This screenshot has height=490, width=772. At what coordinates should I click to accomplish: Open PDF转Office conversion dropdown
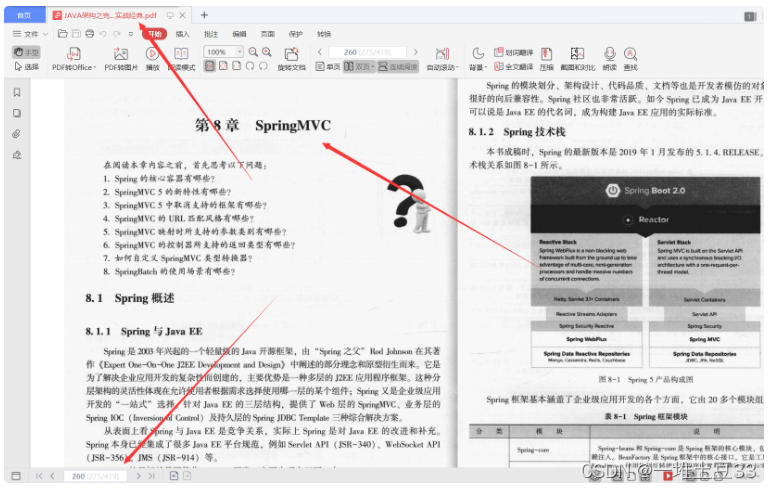(x=74, y=59)
